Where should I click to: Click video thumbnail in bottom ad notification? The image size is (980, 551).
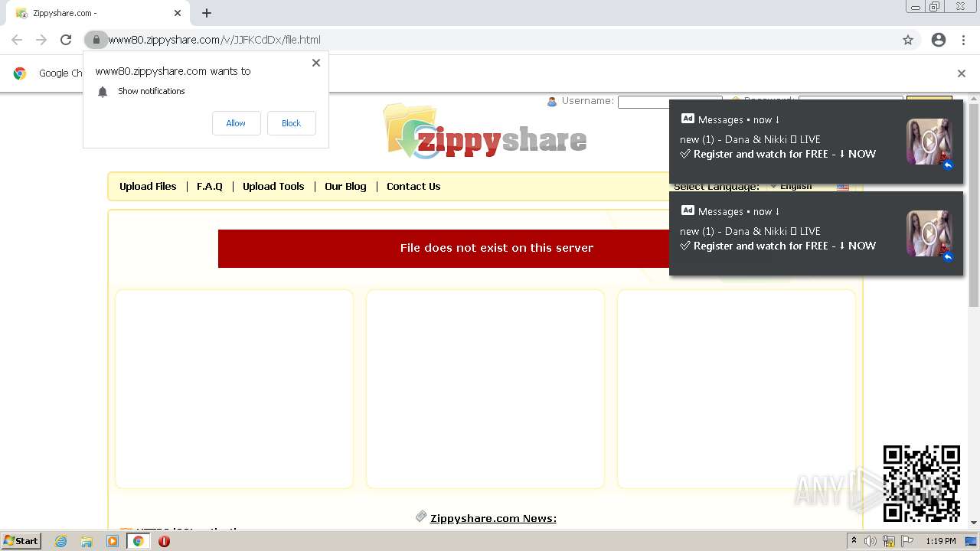tap(929, 233)
